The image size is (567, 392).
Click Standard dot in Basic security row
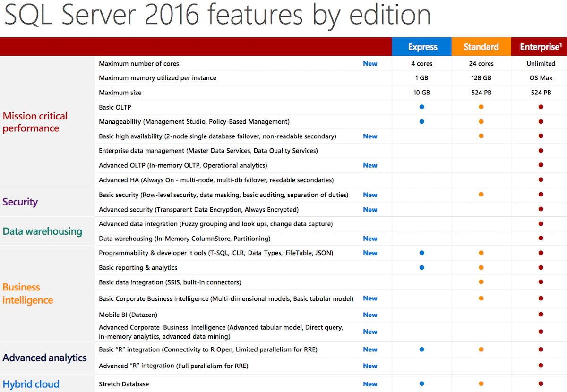[481, 195]
